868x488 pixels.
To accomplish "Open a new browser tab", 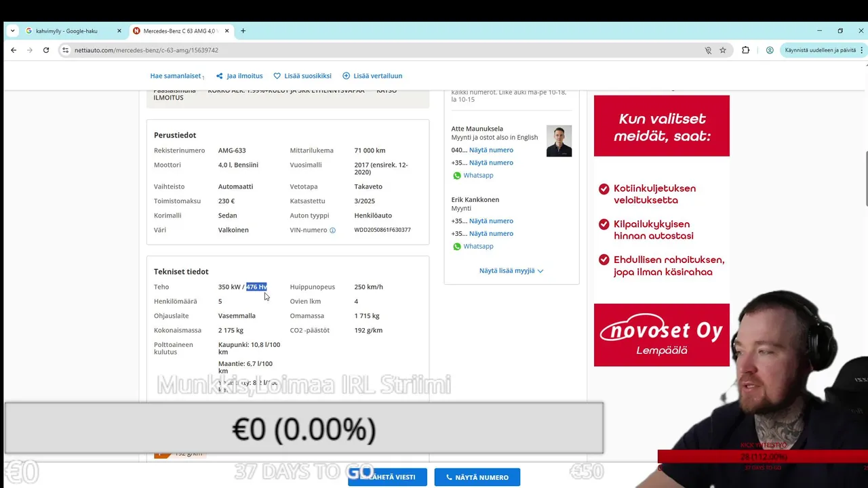I will point(243,30).
